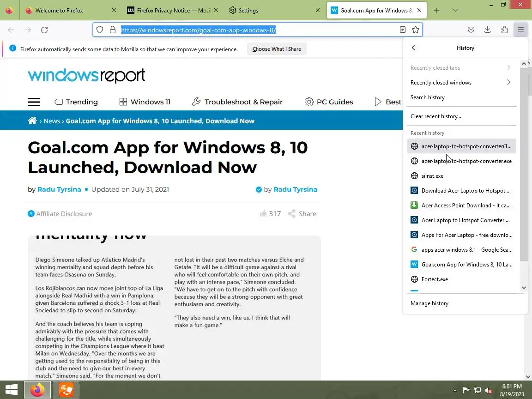The height and width of the screenshot is (399, 532).
Task: Open the Windows Report logo link
Action: [86, 75]
